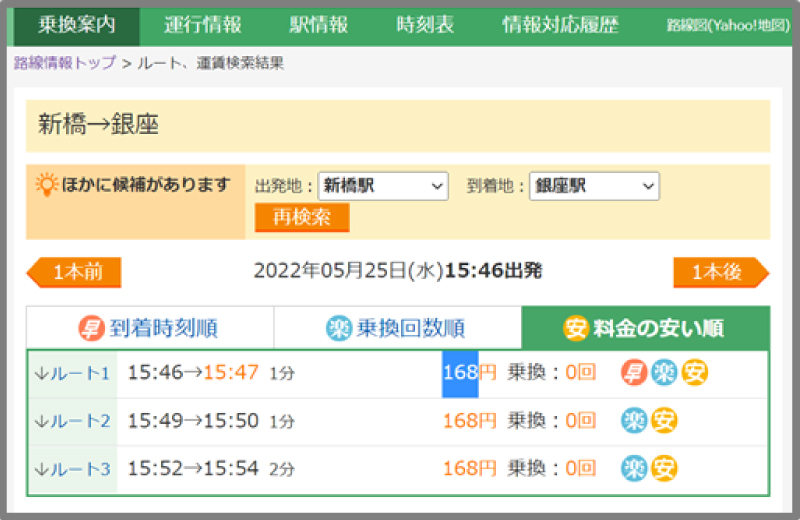Viewport: 800px width, 520px height.
Task: Click the 安 icon in ルート1 row
Action: coord(695,373)
